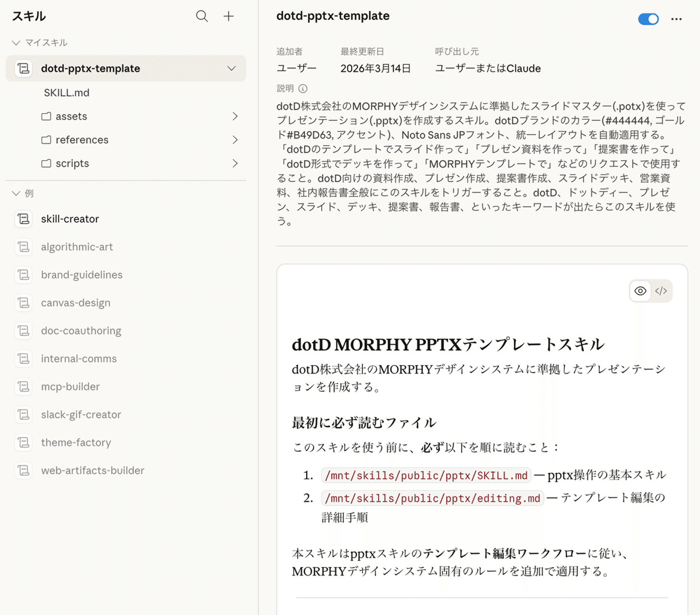This screenshot has width=700, height=615.
Task: Click the doc-coauthoring skill icon
Action: point(24,331)
